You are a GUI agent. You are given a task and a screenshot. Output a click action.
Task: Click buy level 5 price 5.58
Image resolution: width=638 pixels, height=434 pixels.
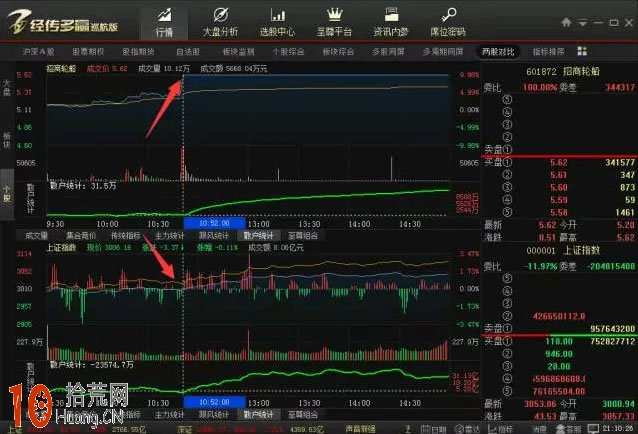(x=558, y=212)
